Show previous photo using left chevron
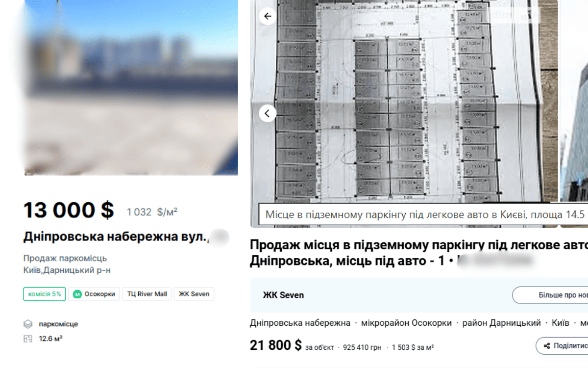Image resolution: width=588 pixels, height=368 pixels. pos(268,113)
